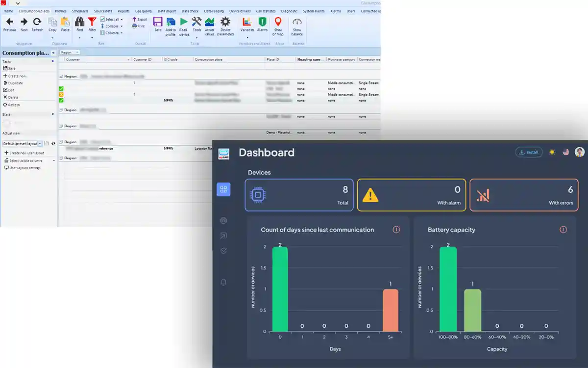This screenshot has height=368, width=588.
Task: Click Create new user layout
Action: (24, 153)
